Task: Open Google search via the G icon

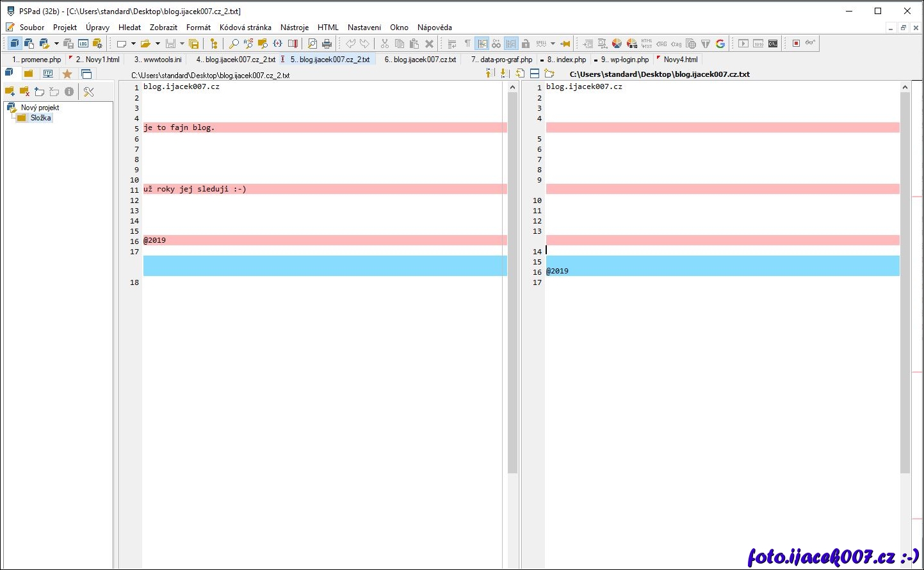Action: click(720, 44)
